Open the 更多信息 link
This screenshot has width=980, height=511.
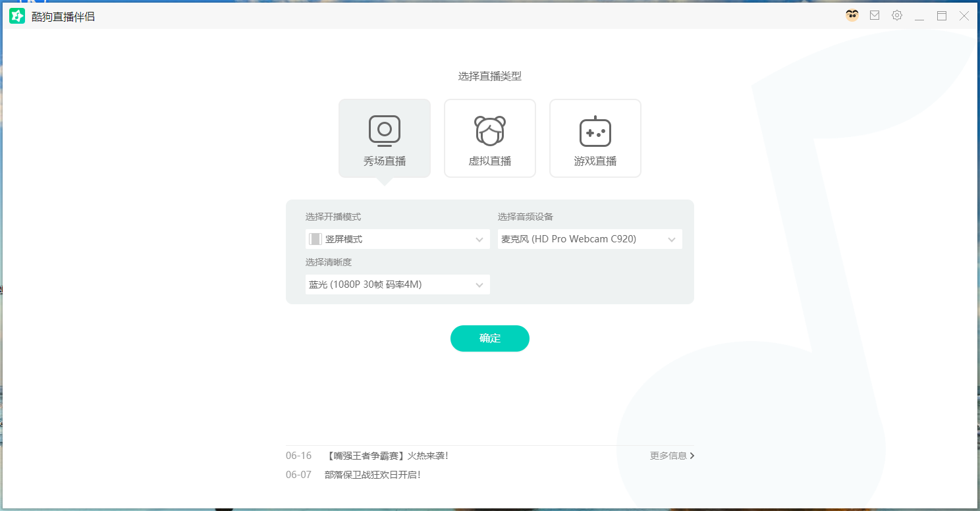(x=672, y=456)
